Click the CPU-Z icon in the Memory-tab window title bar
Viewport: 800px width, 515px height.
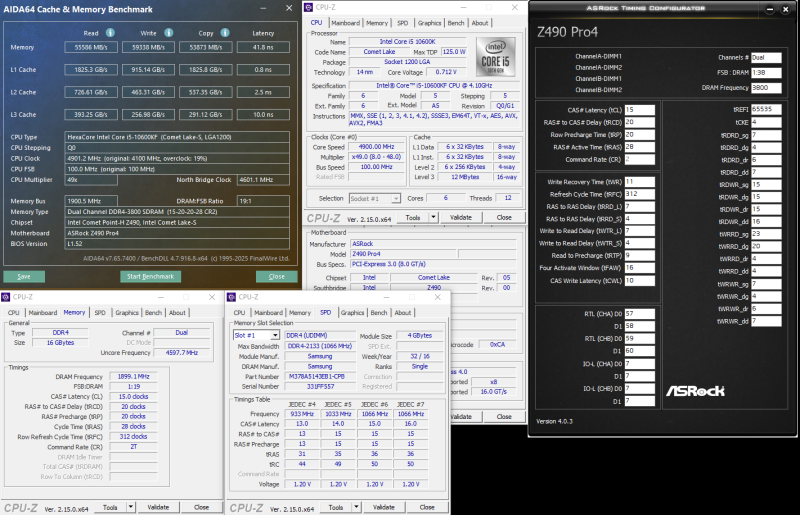click(6, 297)
